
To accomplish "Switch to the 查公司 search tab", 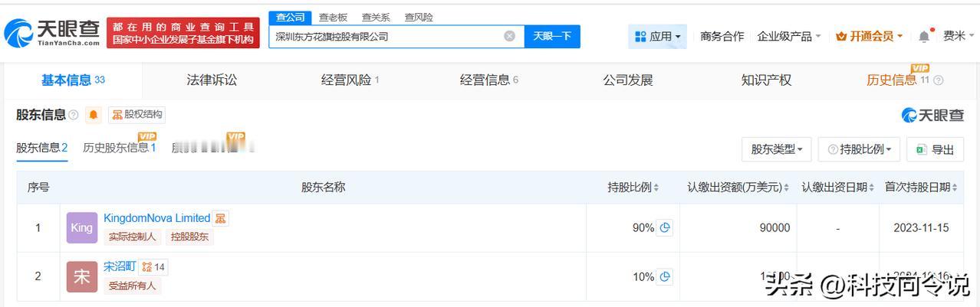I will (x=291, y=17).
